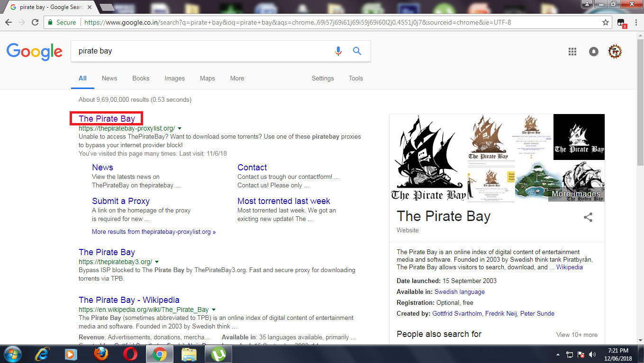The height and width of the screenshot is (363, 644).
Task: Switch to the Images tab
Action: click(175, 79)
